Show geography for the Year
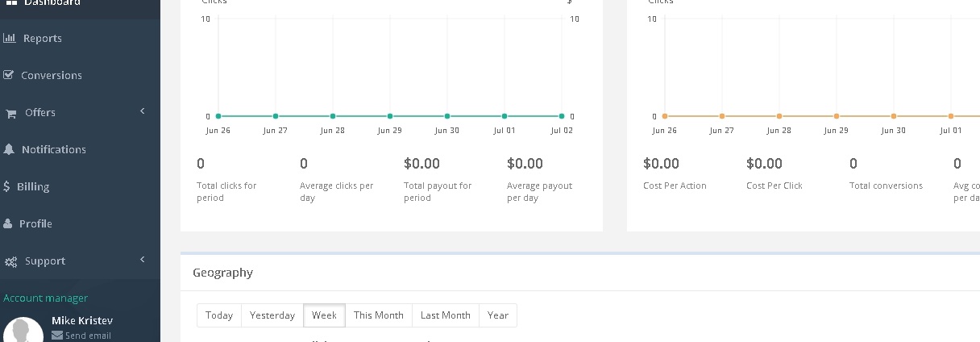Image resolution: width=980 pixels, height=342 pixels. tap(498, 315)
